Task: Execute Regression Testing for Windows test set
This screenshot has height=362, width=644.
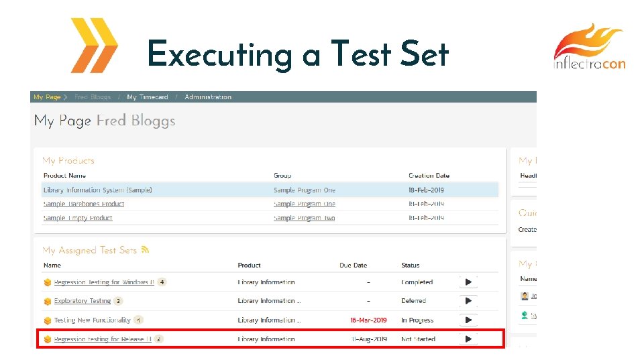Action: pos(468,282)
